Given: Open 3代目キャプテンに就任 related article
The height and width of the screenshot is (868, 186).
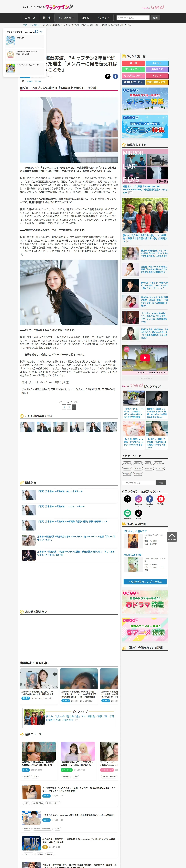Looking at the screenshot, I should (x=76, y=553).
